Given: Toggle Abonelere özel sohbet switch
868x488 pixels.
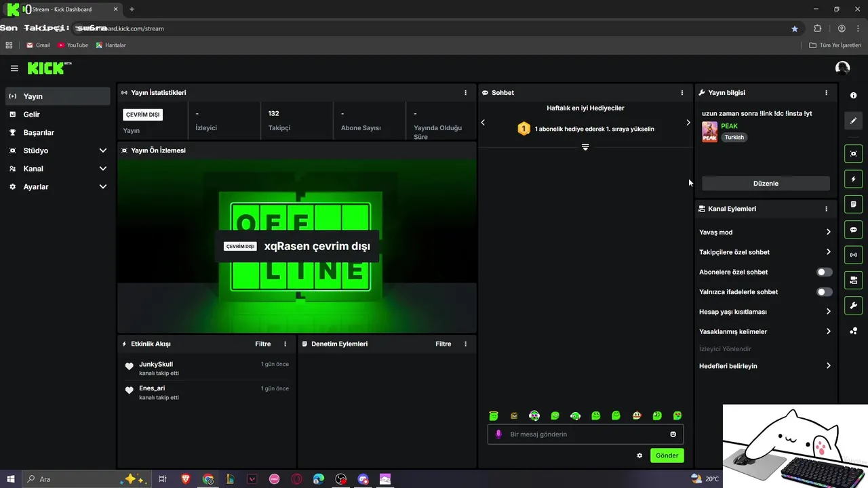Looking at the screenshot, I should [x=824, y=272].
